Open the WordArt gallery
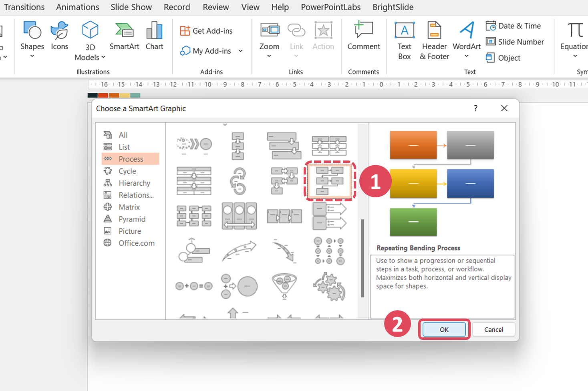Screen dimensions: 588x391 (467, 40)
